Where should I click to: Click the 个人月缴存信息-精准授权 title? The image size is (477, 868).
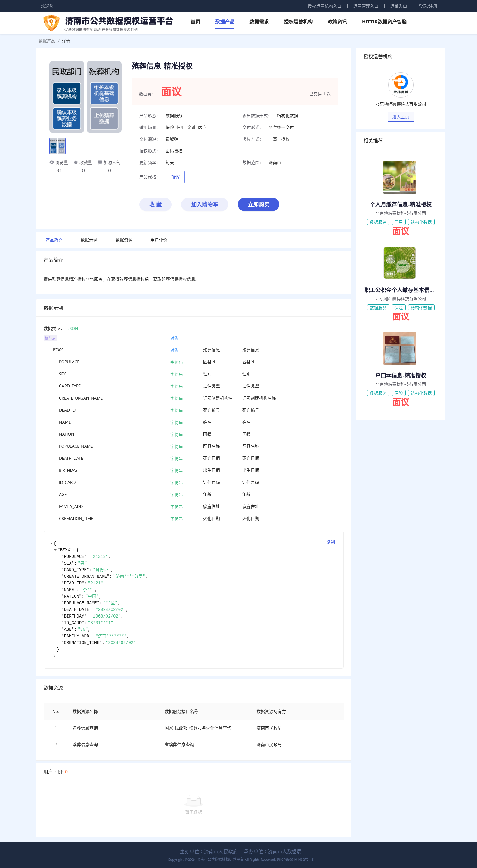point(401,204)
